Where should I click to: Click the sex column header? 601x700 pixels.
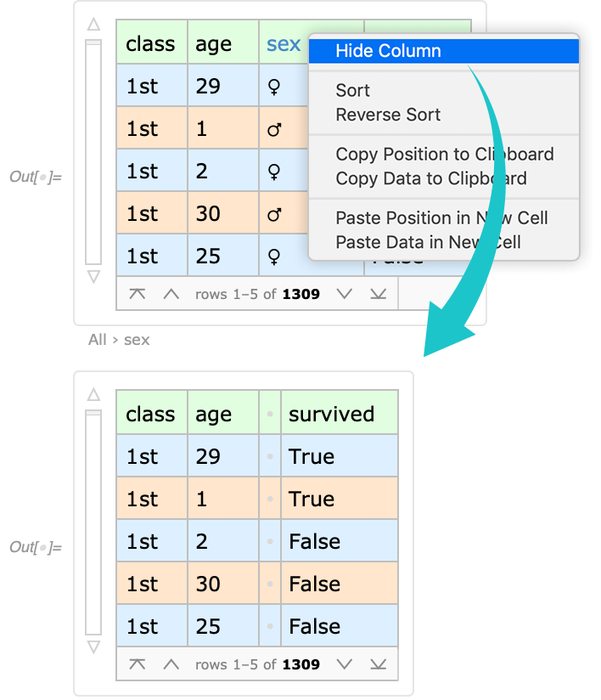pos(284,44)
